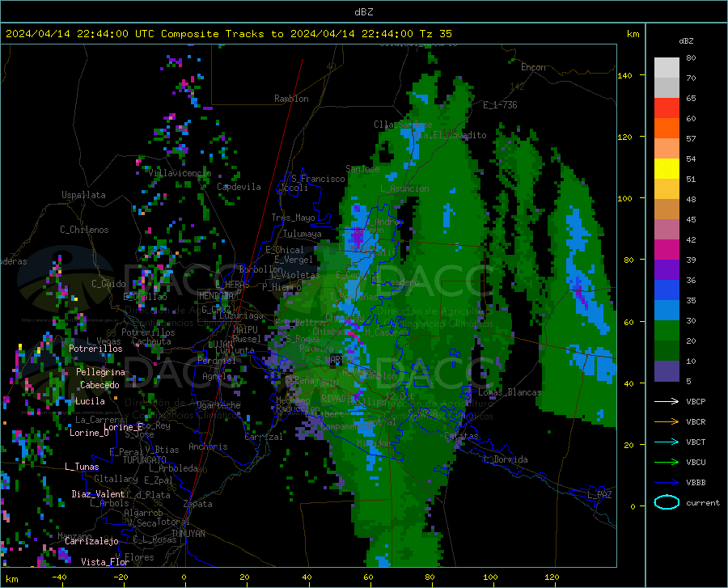
Task: Pick the light gray top swatch of the dBZ scale
Action: click(x=667, y=68)
